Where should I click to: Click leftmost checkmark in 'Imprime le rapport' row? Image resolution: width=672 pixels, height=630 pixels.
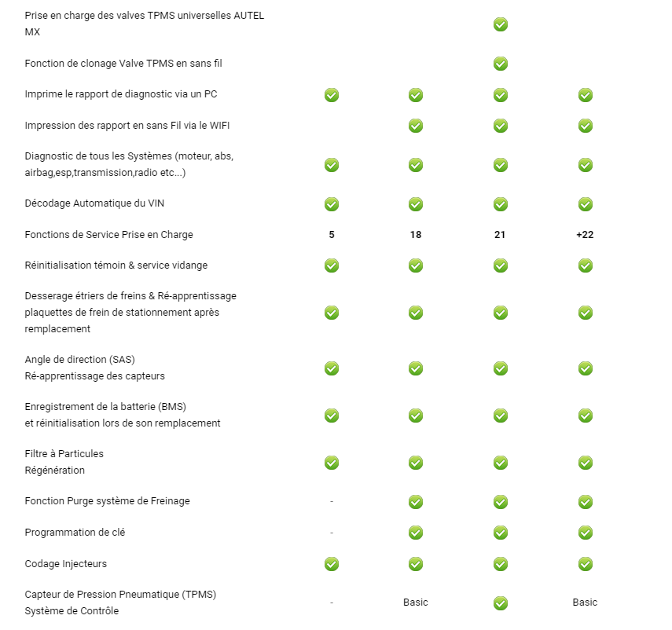point(332,95)
